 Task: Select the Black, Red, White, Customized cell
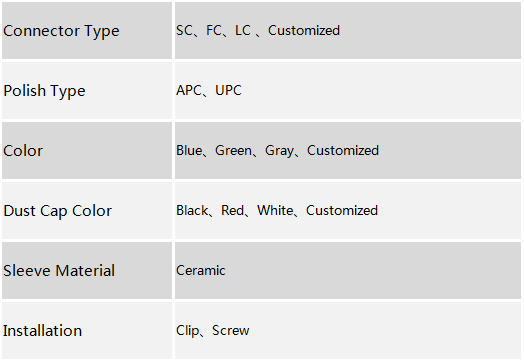tap(348, 211)
